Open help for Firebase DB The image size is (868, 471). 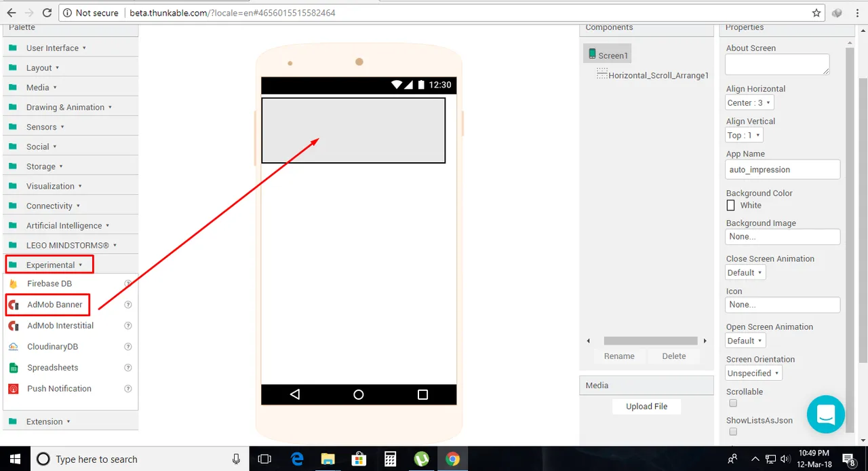point(127,284)
